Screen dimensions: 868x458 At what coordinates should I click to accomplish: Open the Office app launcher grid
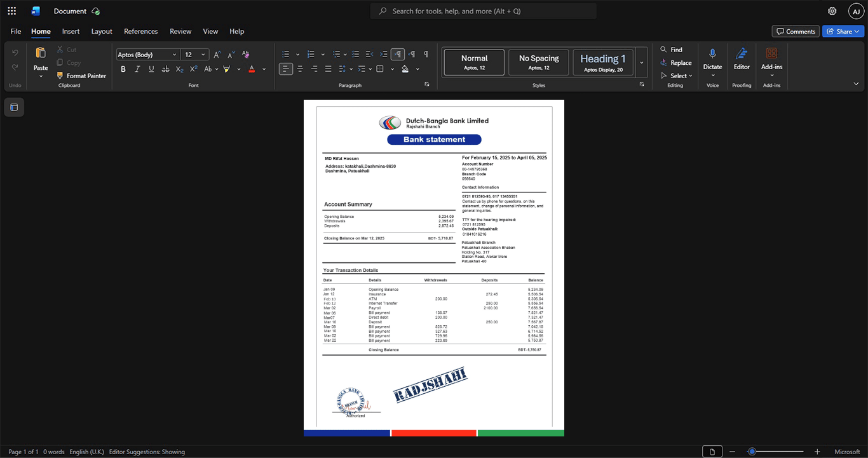click(11, 11)
